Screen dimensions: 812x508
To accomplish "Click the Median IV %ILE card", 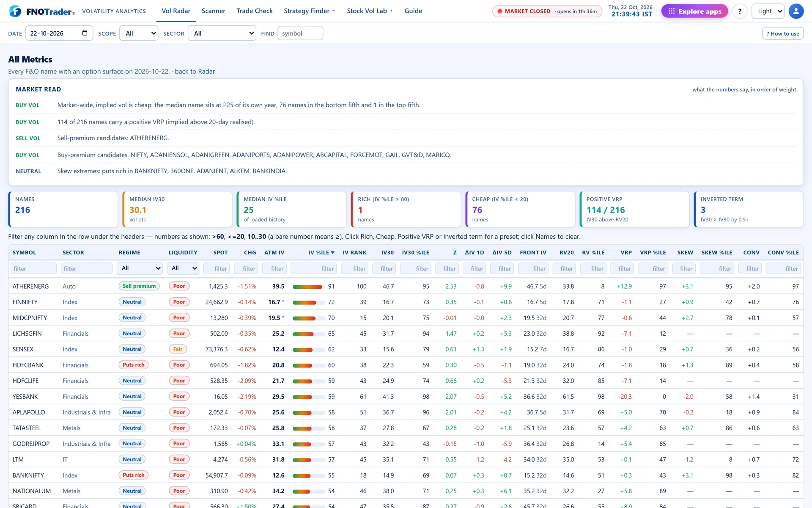I will [x=291, y=209].
